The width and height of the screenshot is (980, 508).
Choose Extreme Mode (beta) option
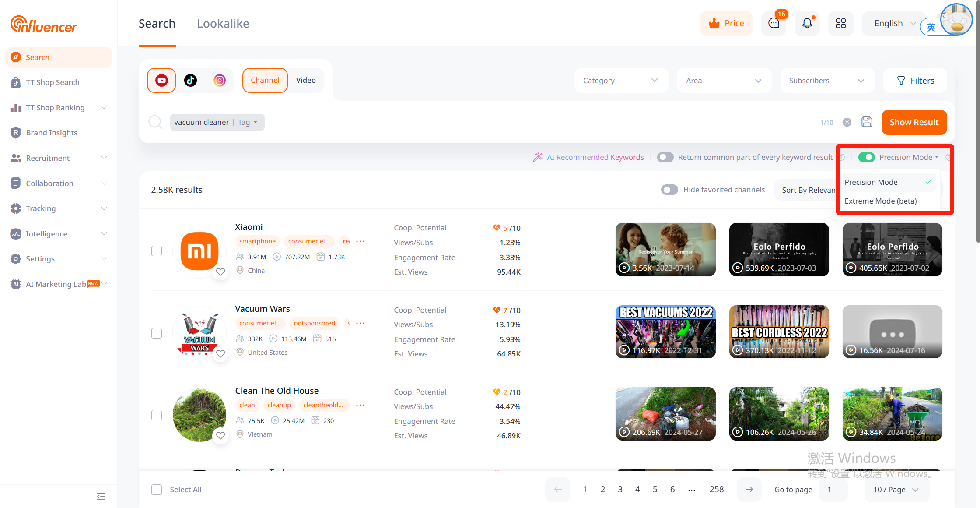point(880,201)
